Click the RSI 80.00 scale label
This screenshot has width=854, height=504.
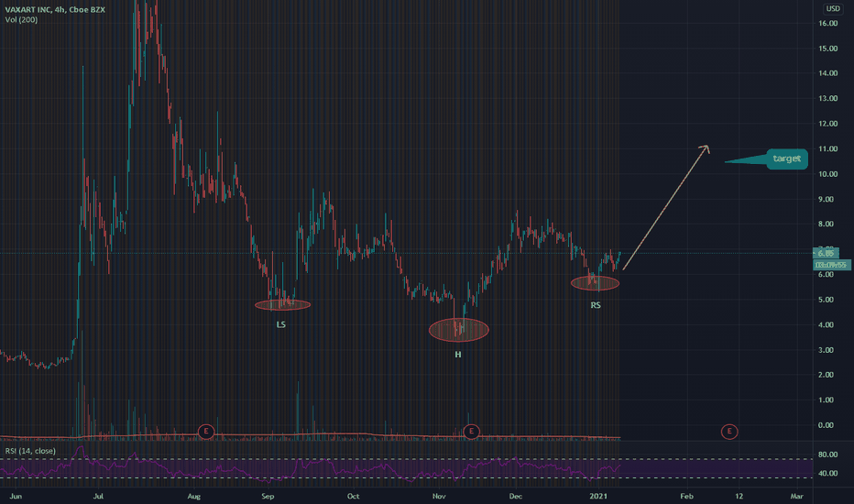coord(827,455)
